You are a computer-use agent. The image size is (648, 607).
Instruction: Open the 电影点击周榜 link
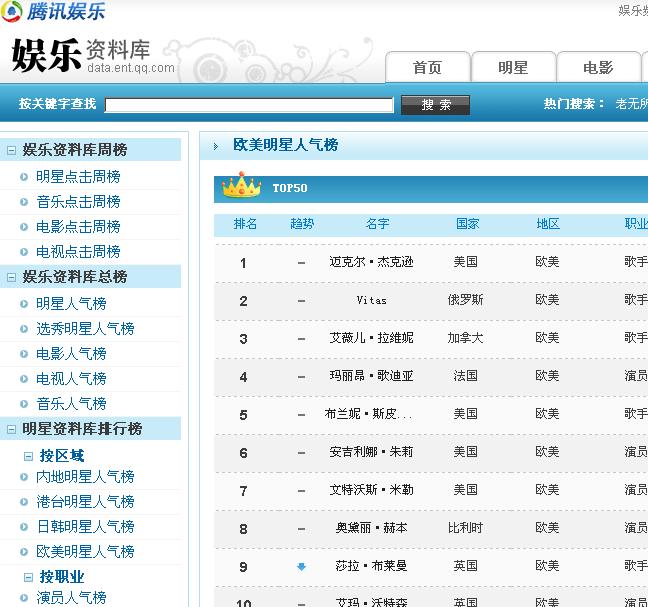[78, 227]
